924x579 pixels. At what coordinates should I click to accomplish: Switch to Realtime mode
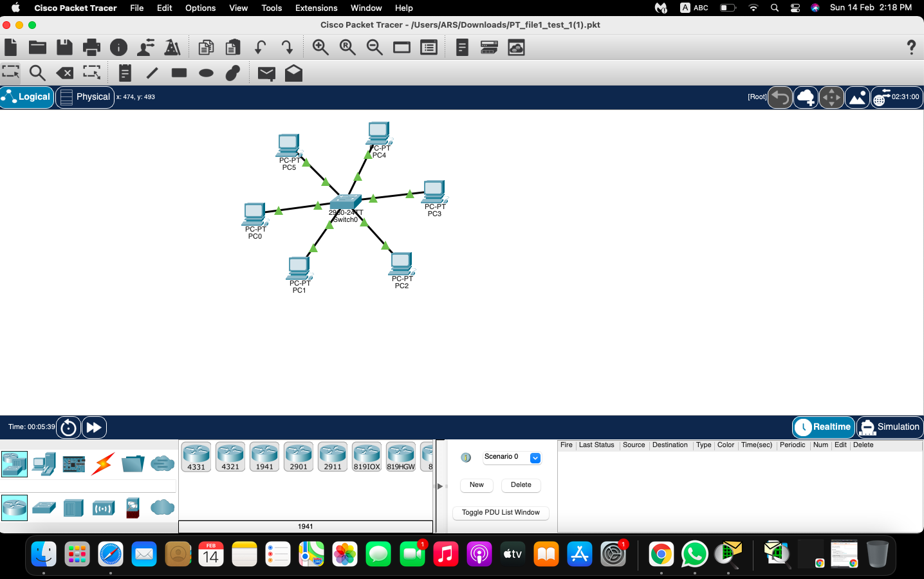click(x=824, y=427)
